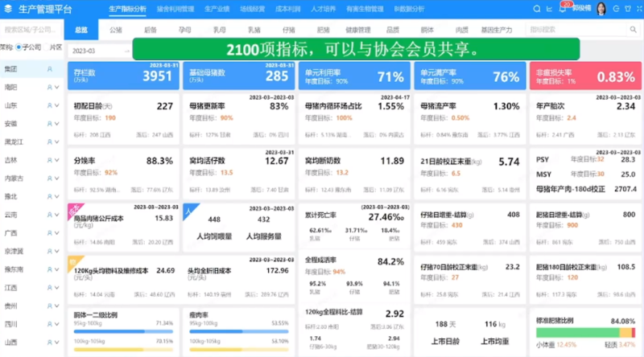
Task: Click the person icon beside 广西
Action: coord(50,233)
